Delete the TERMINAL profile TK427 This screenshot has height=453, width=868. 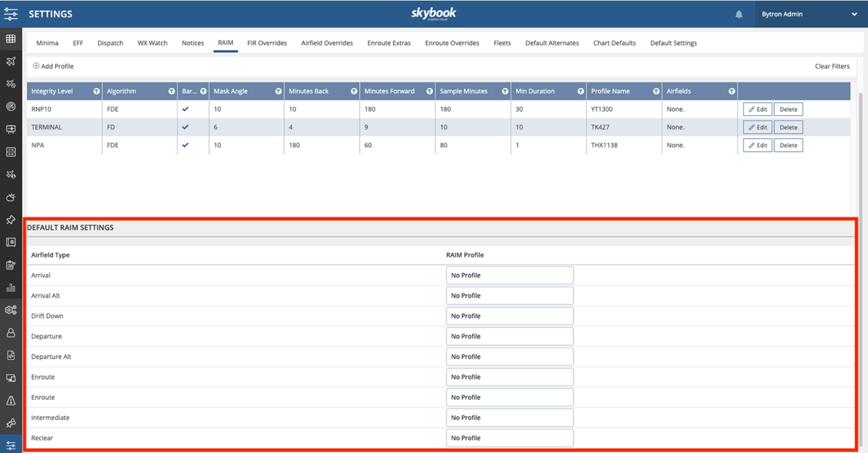click(x=788, y=127)
